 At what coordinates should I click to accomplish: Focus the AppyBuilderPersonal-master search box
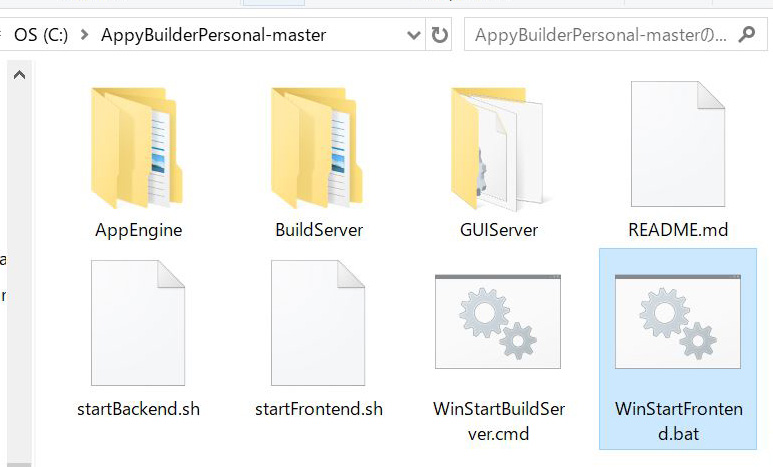[x=615, y=35]
